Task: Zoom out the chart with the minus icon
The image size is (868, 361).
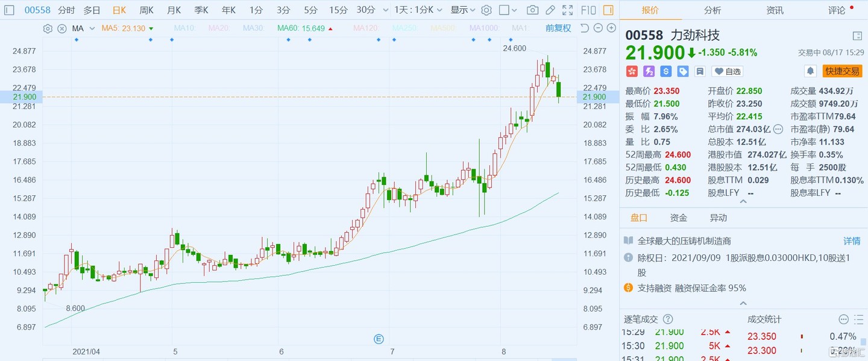Action: point(597,28)
